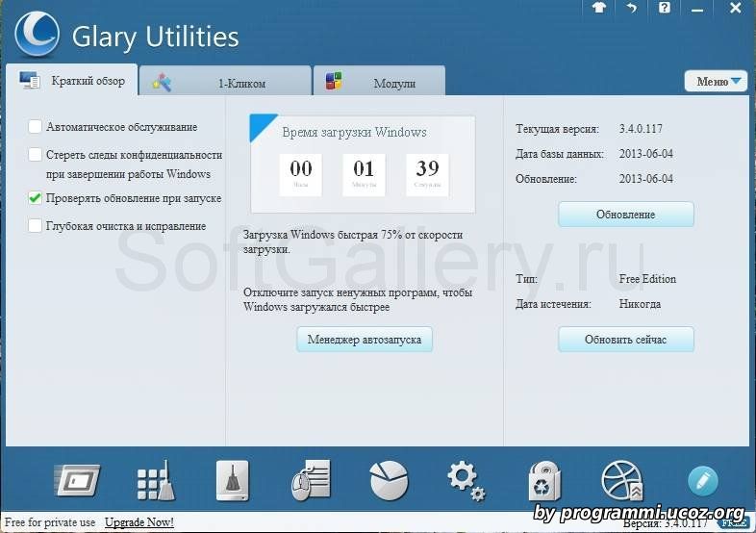Click the Менеджер автозапуска button

(x=364, y=340)
